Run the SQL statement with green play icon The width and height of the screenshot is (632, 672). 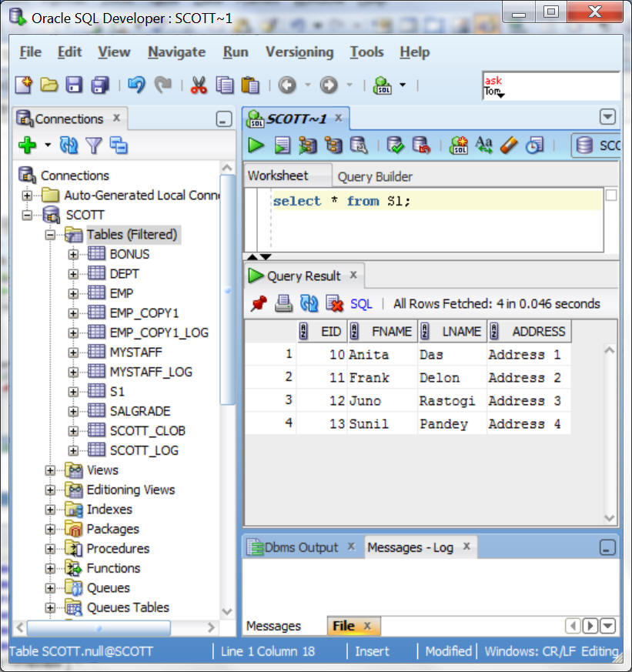[x=256, y=145]
